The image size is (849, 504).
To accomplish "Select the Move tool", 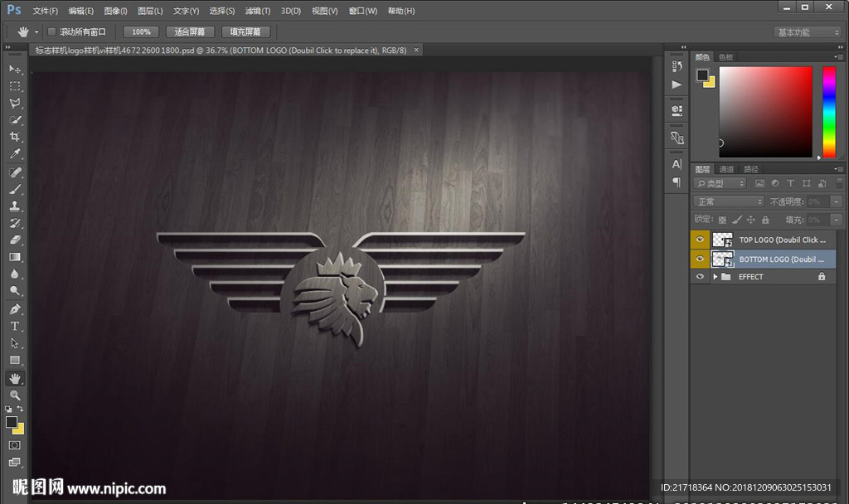I will [x=15, y=70].
